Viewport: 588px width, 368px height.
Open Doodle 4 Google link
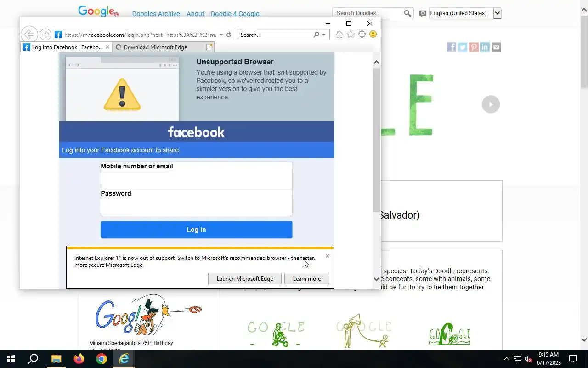click(x=235, y=14)
